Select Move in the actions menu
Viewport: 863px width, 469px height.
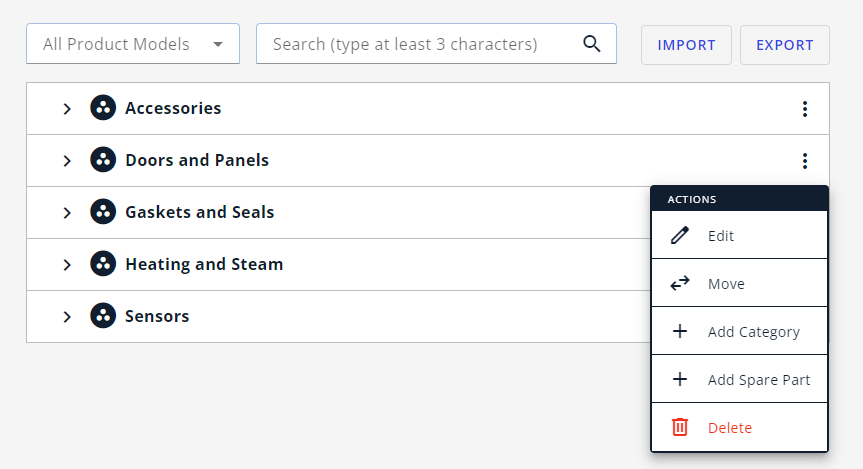click(739, 283)
